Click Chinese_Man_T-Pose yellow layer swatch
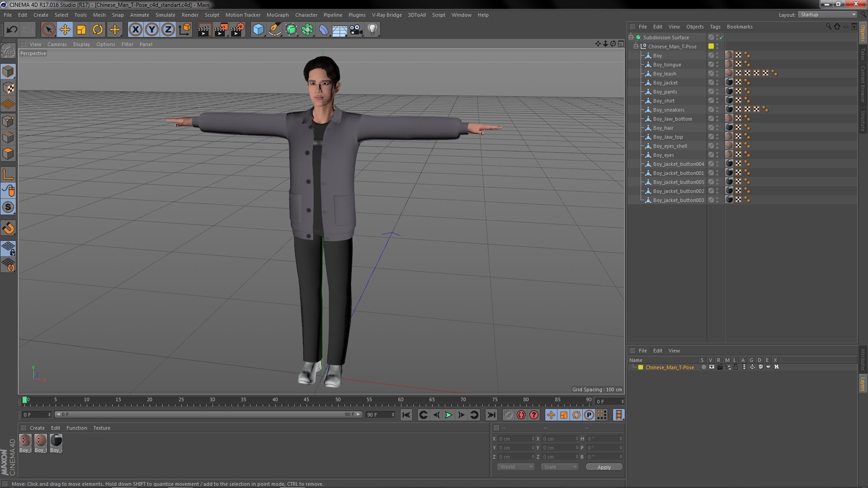 click(x=711, y=46)
